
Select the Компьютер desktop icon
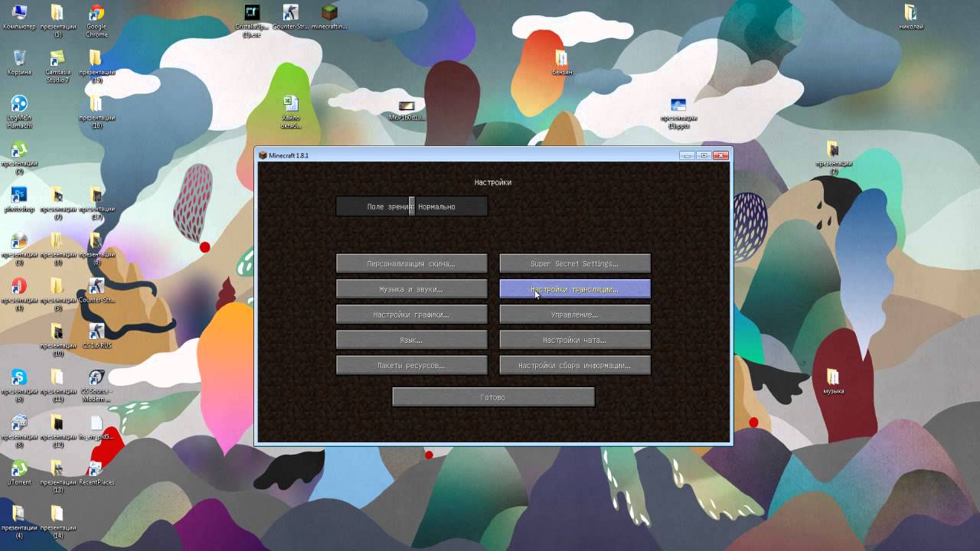point(19,18)
